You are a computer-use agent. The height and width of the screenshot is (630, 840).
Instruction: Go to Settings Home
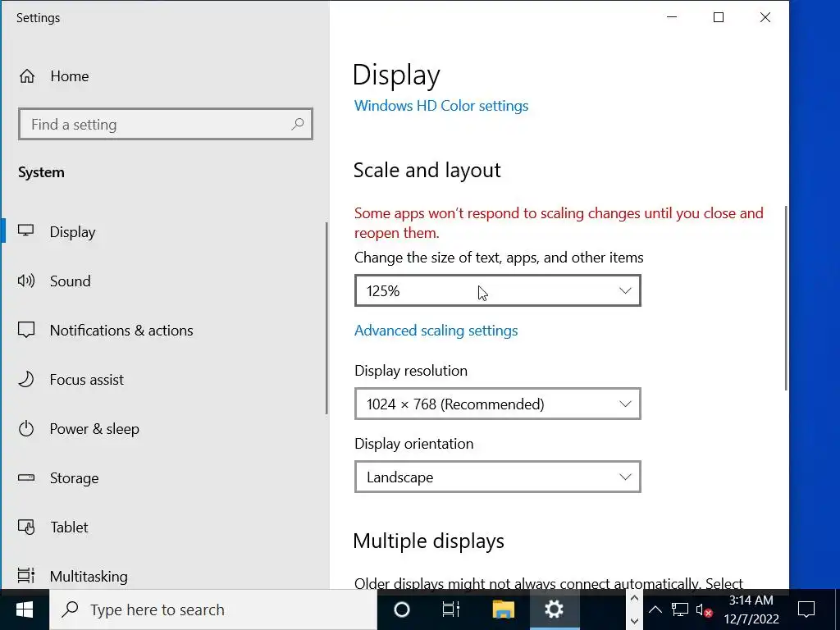tap(163, 76)
